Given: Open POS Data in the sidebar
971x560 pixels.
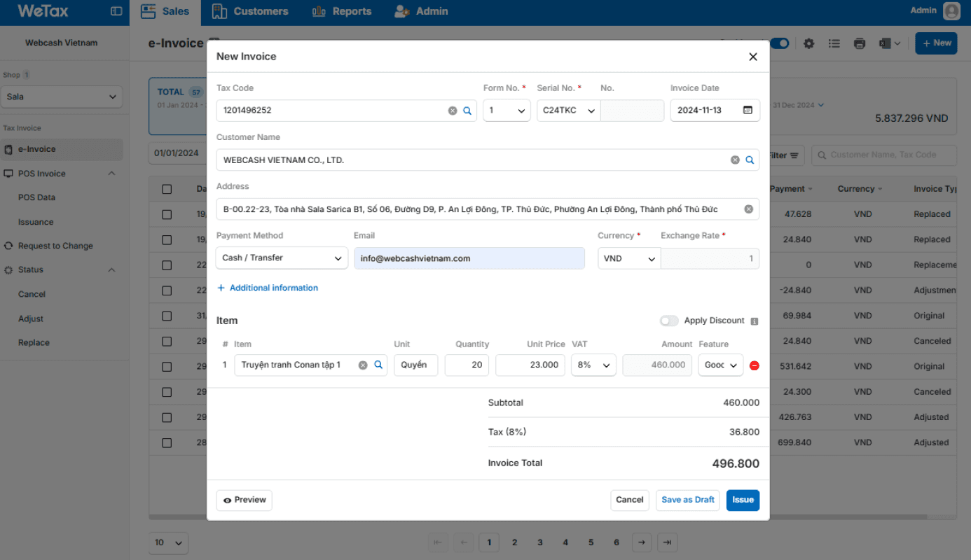Looking at the screenshot, I should (x=37, y=197).
